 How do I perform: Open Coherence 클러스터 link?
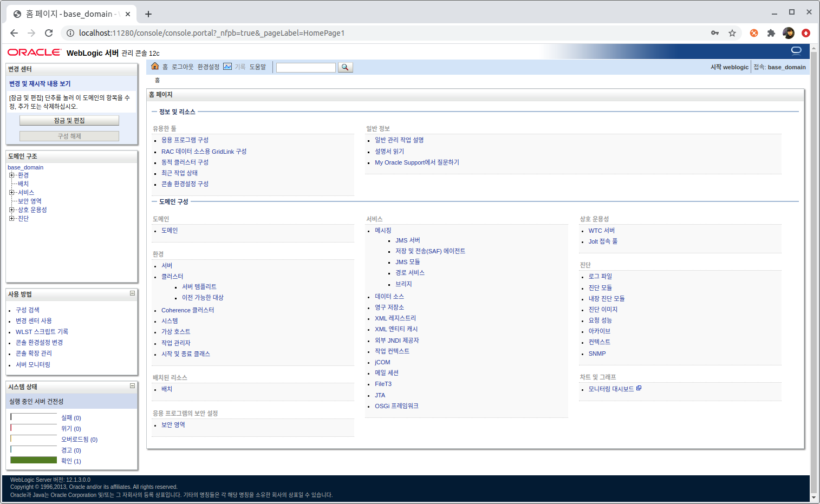point(187,310)
